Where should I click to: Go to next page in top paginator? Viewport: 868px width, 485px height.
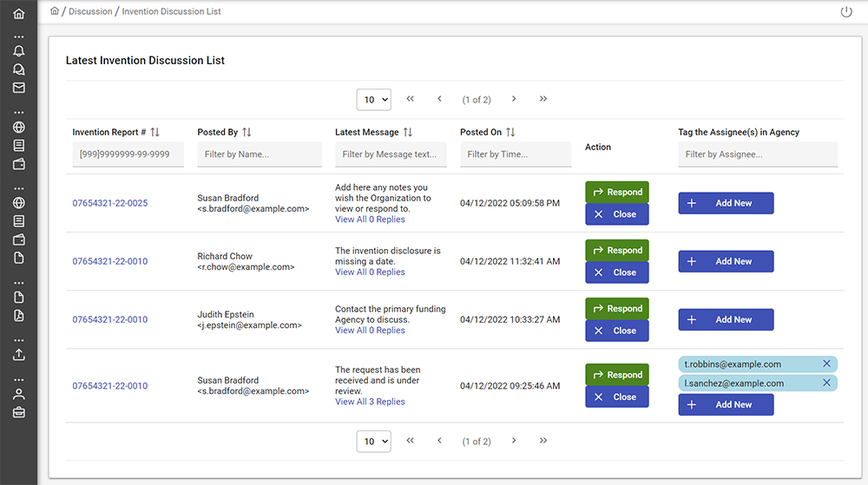(514, 99)
